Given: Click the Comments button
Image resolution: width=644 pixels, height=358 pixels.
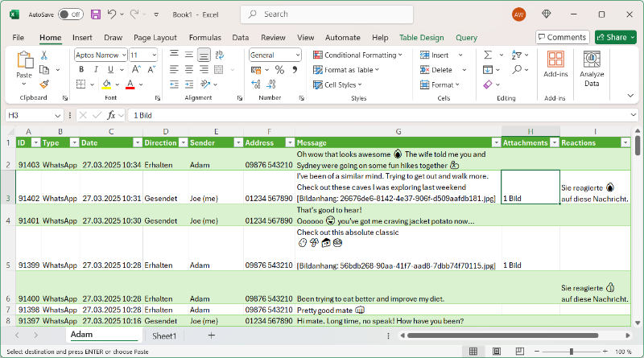Looking at the screenshot, I should tap(562, 37).
